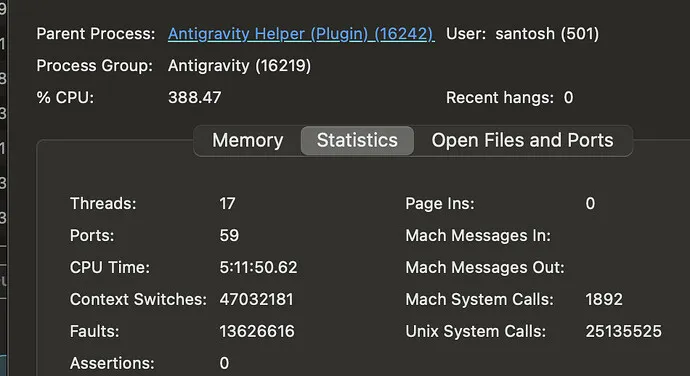Image resolution: width=690 pixels, height=376 pixels.
Task: Click the Mach Messages In label
Action: [478, 236]
